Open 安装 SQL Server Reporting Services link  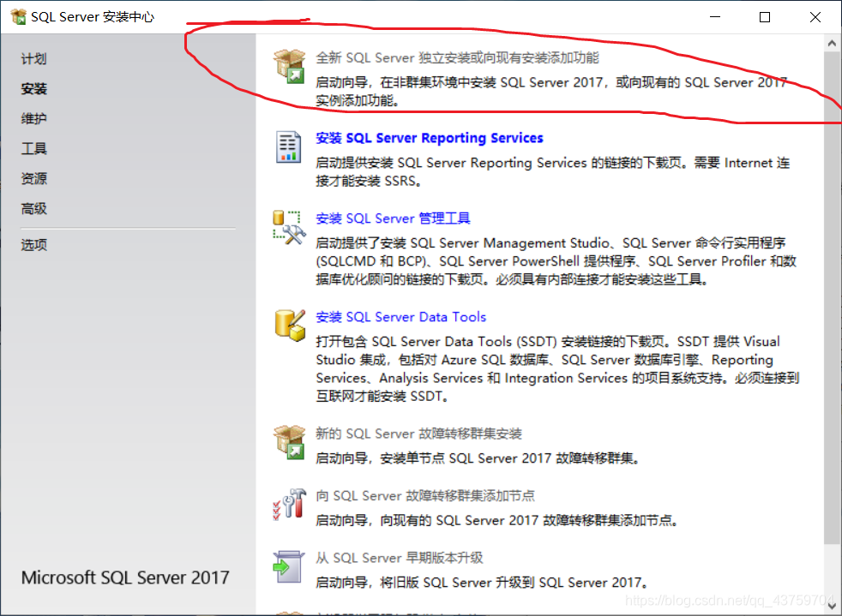click(429, 138)
